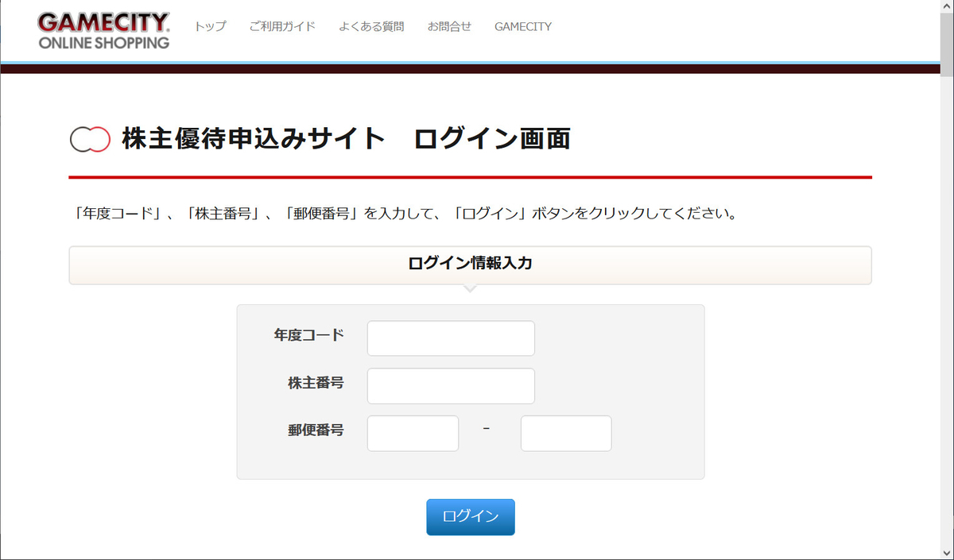Open the ご利用ガイド page
This screenshot has width=954, height=560.
click(282, 26)
